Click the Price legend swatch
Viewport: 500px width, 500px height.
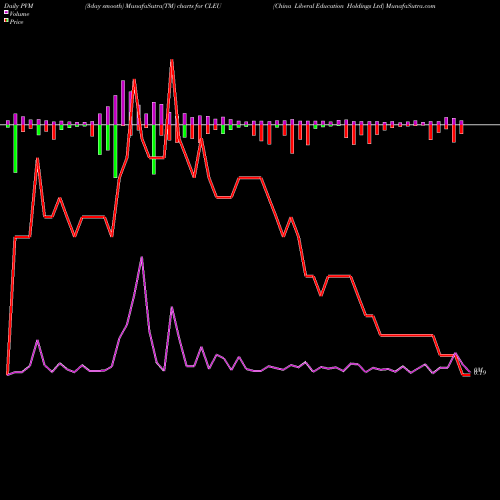[x=6, y=21]
